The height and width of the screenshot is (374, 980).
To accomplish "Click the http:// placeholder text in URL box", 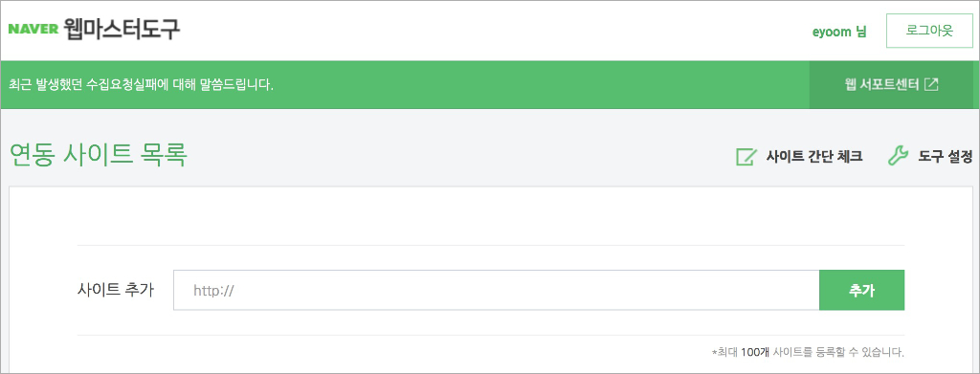I will [213, 291].
